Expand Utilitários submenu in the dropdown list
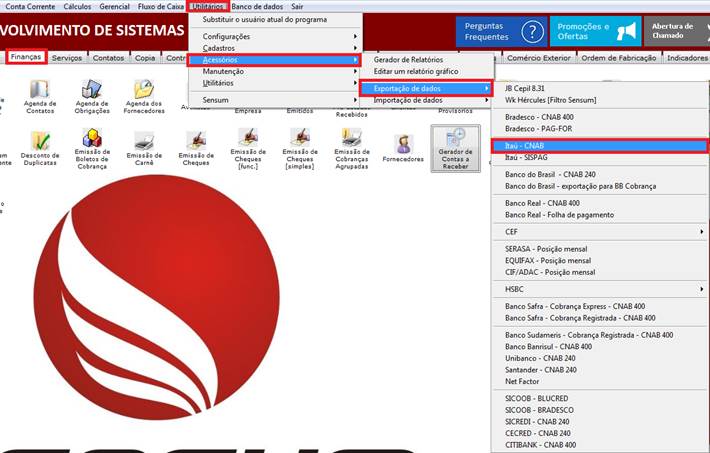 275,83
